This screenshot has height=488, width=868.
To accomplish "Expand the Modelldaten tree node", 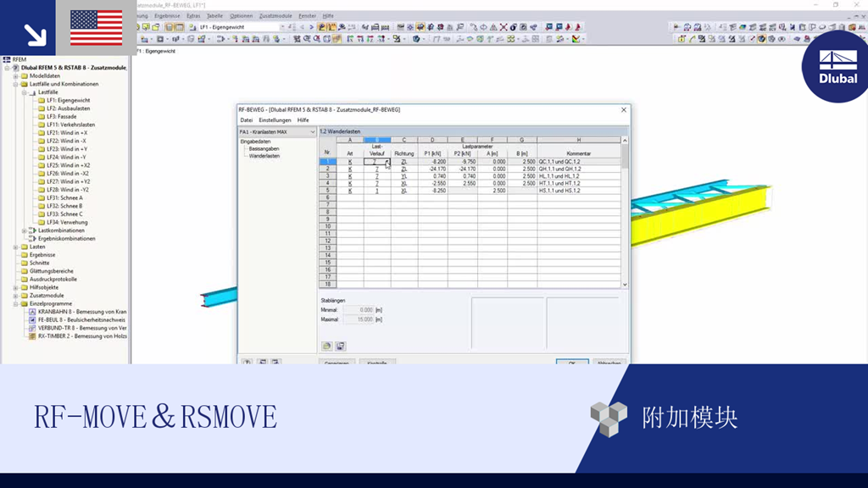I will tap(16, 75).
